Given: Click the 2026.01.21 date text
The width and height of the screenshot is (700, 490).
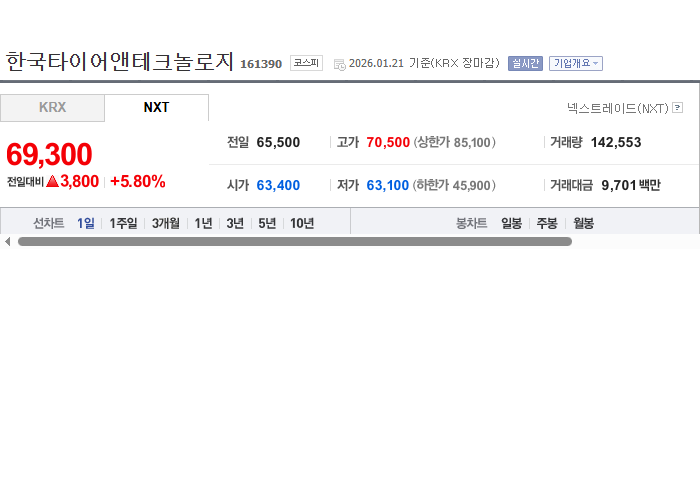Looking at the screenshot, I should [376, 63].
